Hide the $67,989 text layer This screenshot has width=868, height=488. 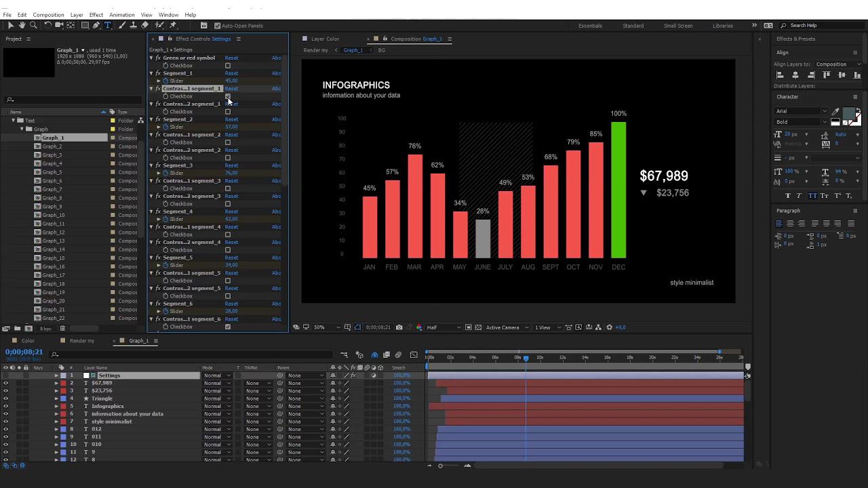(6, 383)
